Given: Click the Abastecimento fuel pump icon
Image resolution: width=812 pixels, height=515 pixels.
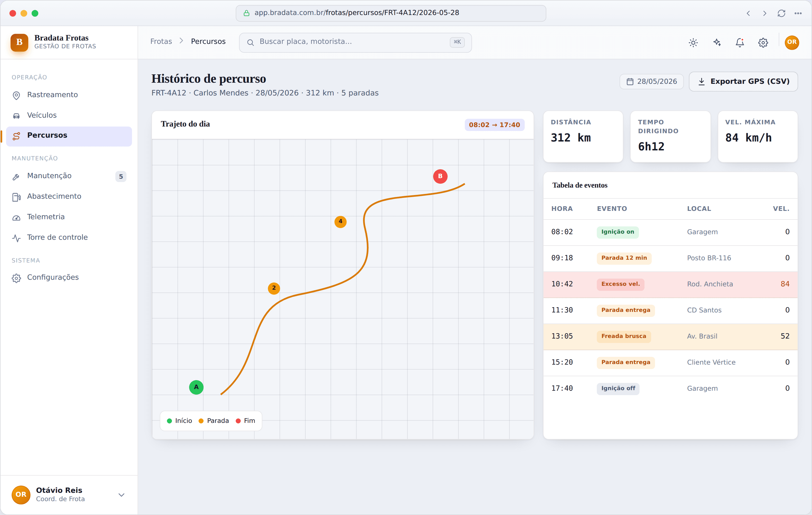Looking at the screenshot, I should click(16, 198).
